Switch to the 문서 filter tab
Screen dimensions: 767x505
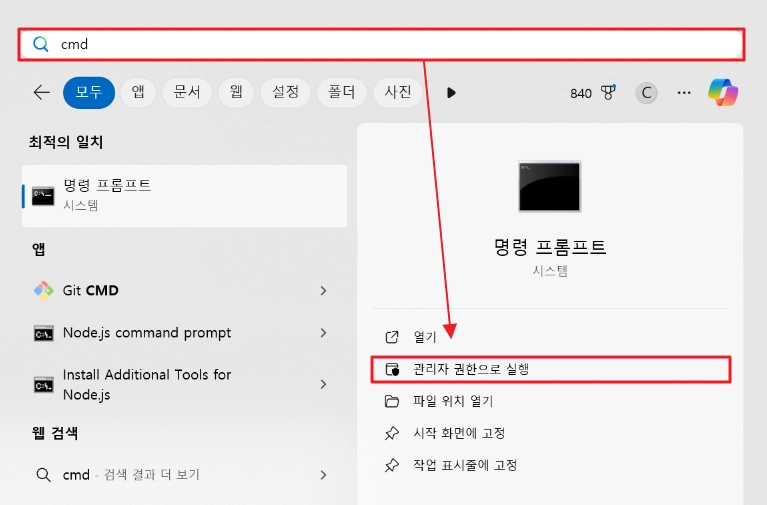187,92
